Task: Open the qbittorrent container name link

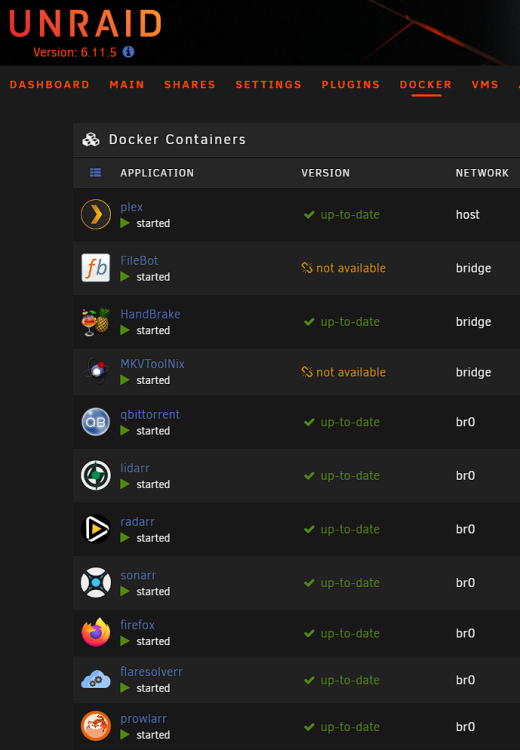Action: pyautogui.click(x=150, y=415)
